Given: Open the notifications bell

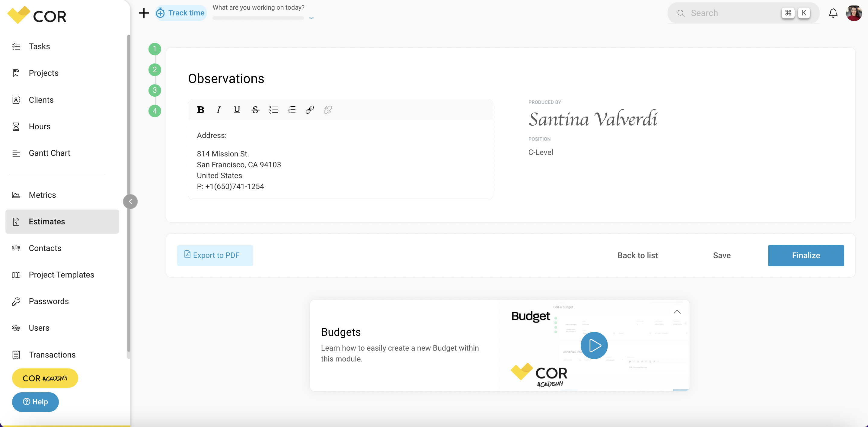Looking at the screenshot, I should 833,13.
